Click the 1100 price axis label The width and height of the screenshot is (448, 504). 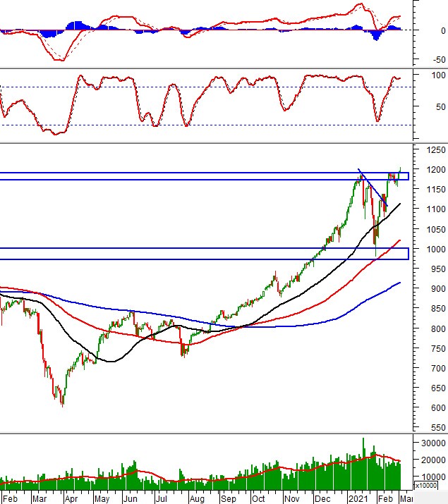click(436, 209)
